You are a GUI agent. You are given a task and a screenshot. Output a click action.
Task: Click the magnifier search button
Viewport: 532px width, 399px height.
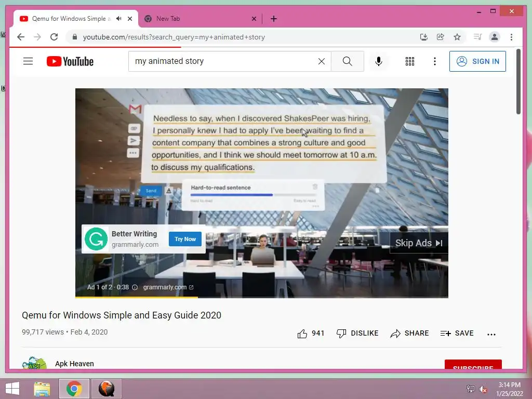[347, 61]
